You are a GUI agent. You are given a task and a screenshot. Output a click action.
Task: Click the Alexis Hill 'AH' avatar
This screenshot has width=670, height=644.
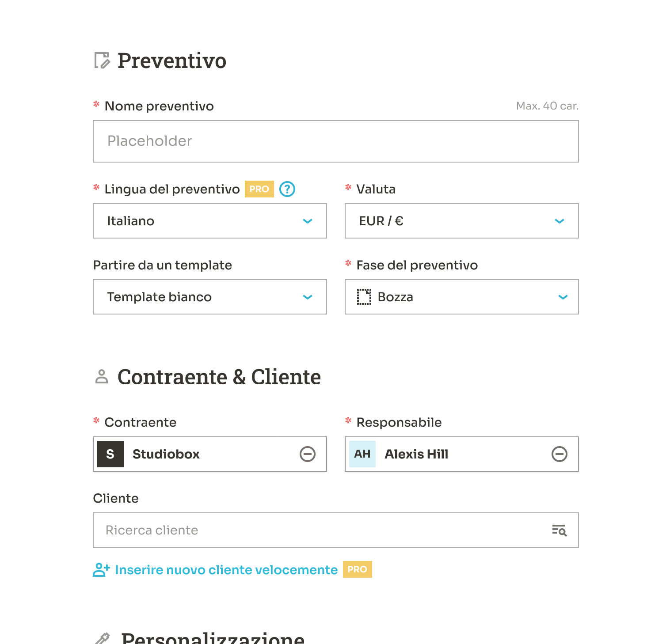[362, 454]
